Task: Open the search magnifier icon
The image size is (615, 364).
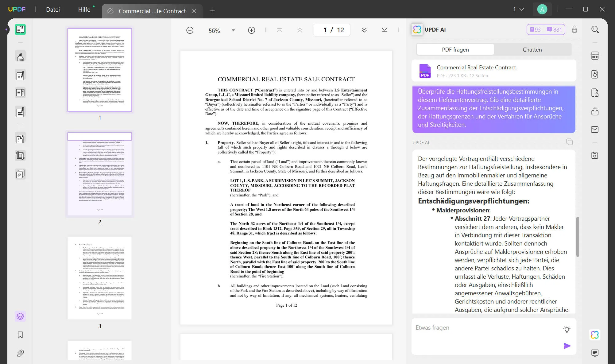Action: coord(595,30)
